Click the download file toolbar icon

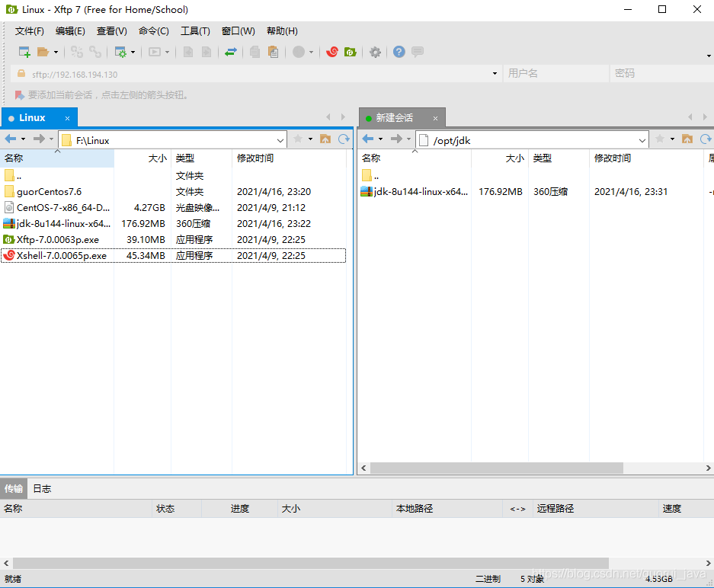(207, 52)
